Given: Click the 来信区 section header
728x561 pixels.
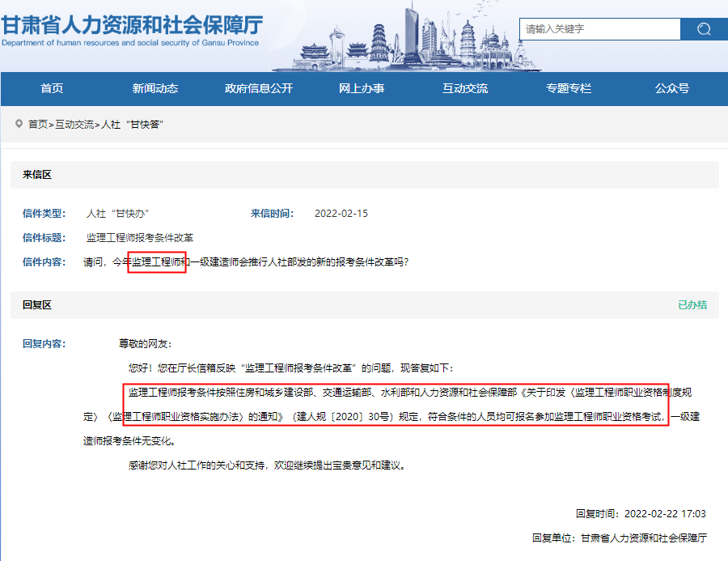Looking at the screenshot, I should coord(37,175).
